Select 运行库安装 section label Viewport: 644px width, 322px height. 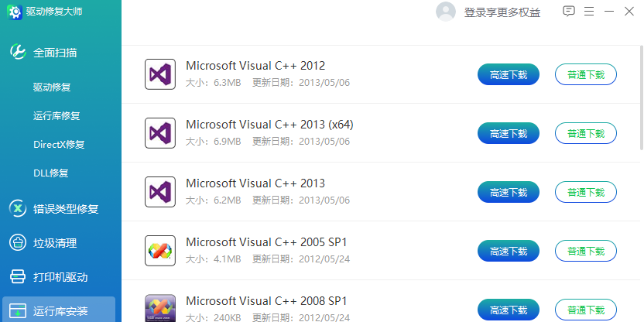pos(60,311)
